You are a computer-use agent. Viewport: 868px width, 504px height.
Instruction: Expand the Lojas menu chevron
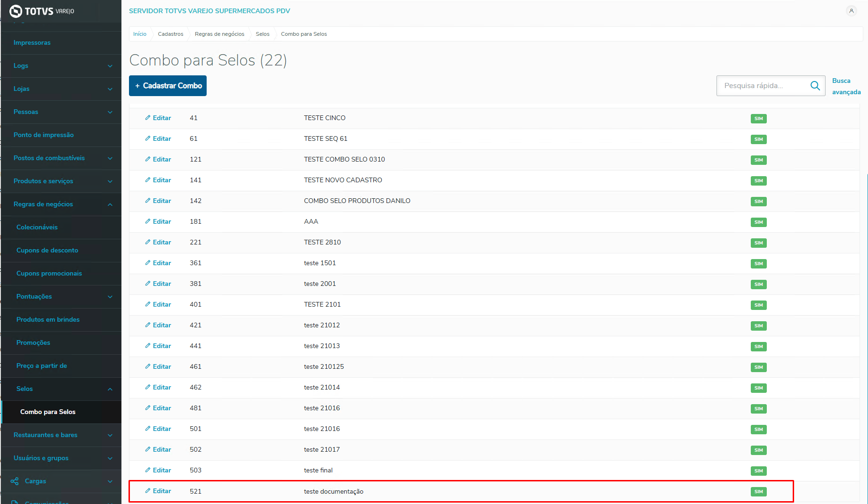pos(110,89)
